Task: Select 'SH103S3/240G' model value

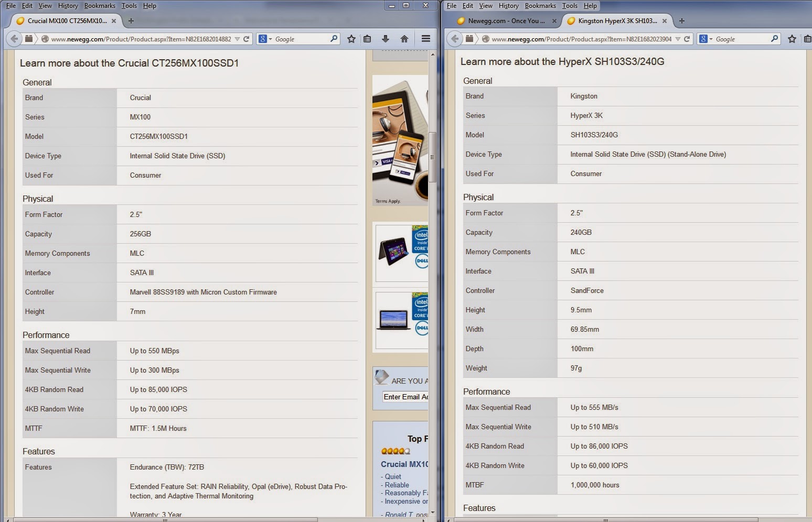Action: pyautogui.click(x=594, y=135)
